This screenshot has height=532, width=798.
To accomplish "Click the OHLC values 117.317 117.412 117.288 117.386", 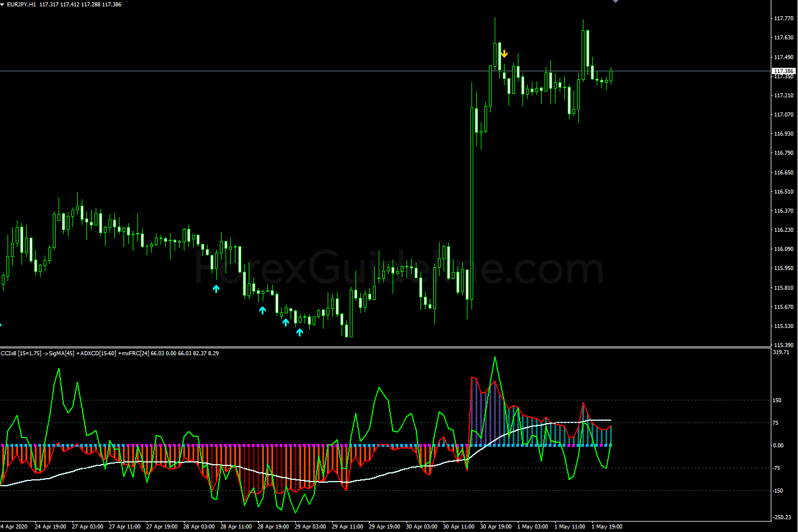I will click(x=81, y=4).
